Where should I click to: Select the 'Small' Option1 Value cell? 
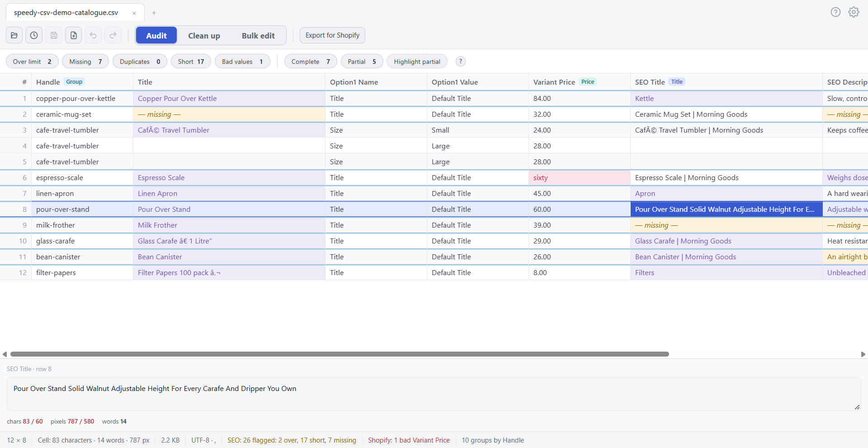coord(477,130)
